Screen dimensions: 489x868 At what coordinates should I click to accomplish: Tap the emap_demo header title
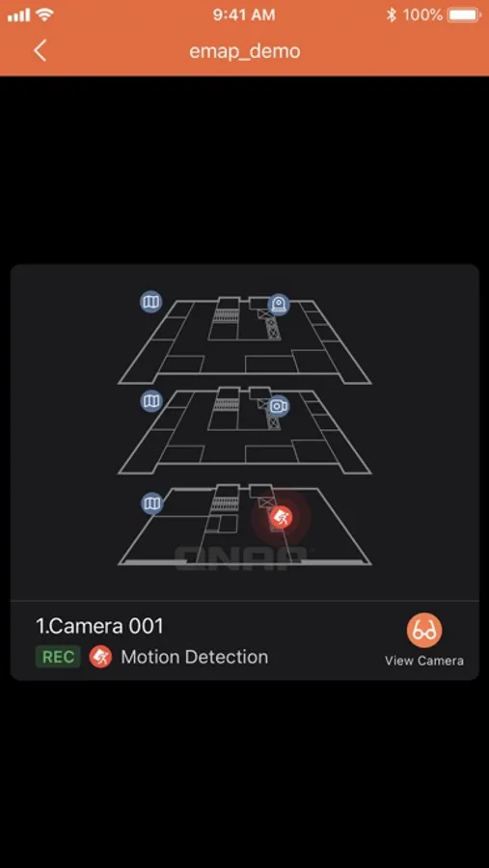[x=245, y=51]
